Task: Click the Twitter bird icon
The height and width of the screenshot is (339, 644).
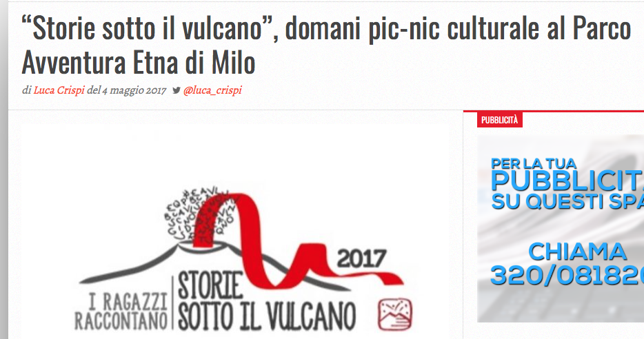Action: 177,90
